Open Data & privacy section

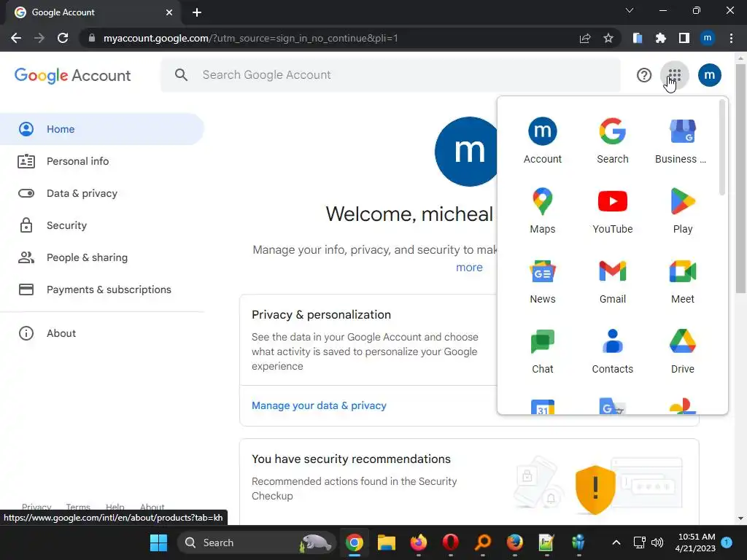pos(102,192)
